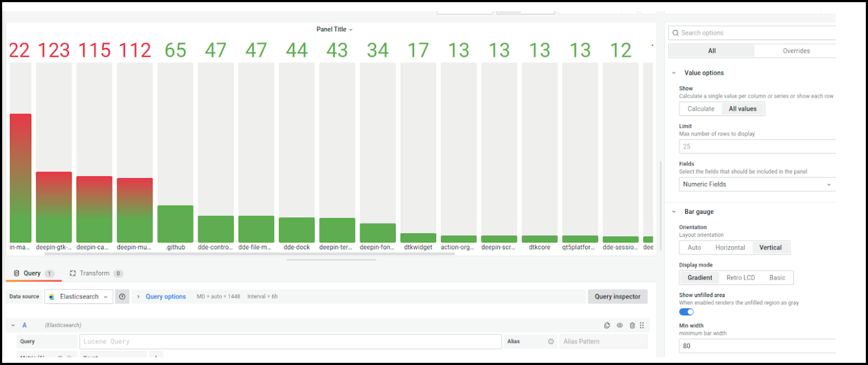
Task: Open the Panel Title dropdown menu
Action: click(x=335, y=30)
